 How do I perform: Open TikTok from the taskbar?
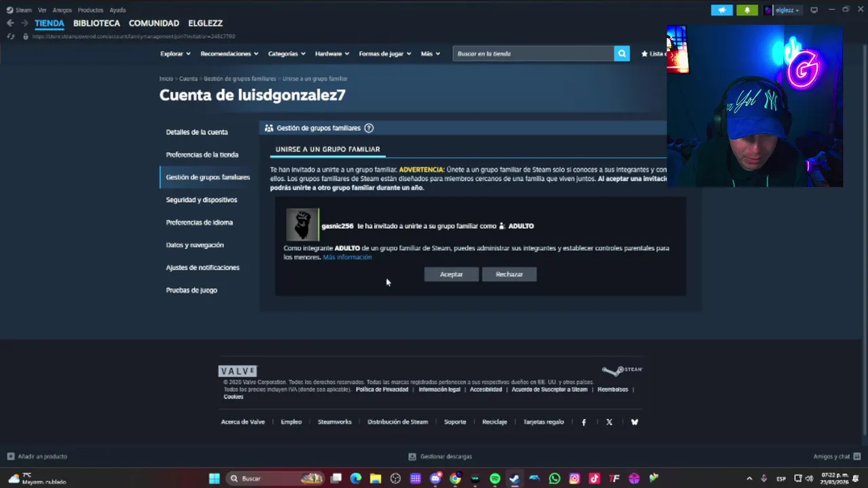tap(595, 479)
